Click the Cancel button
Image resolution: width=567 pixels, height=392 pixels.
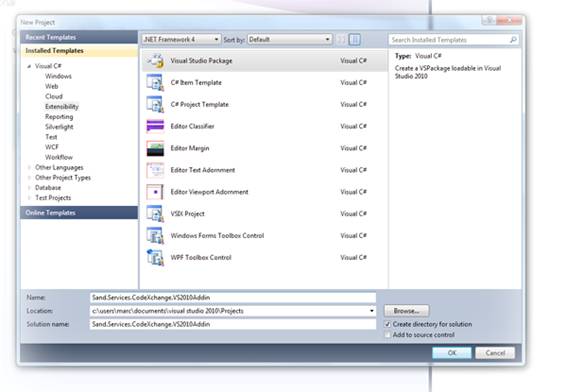coord(495,353)
